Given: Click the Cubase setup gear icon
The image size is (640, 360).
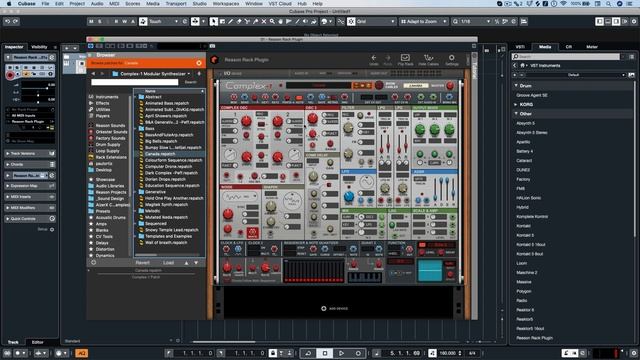Looking at the screenshot, I should 634,21.
